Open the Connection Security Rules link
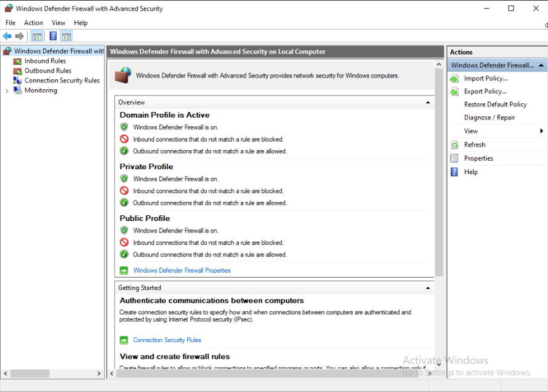The image size is (548, 392). point(167,340)
